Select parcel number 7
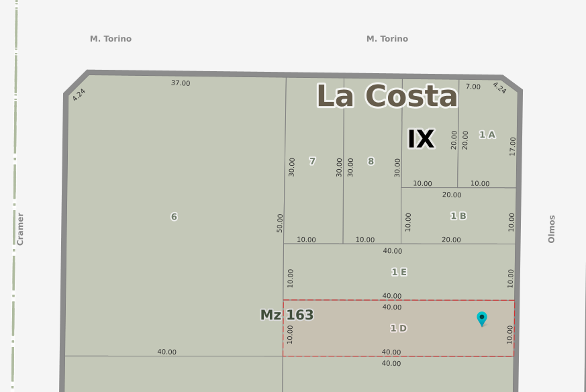This screenshot has width=586, height=392. (312, 161)
